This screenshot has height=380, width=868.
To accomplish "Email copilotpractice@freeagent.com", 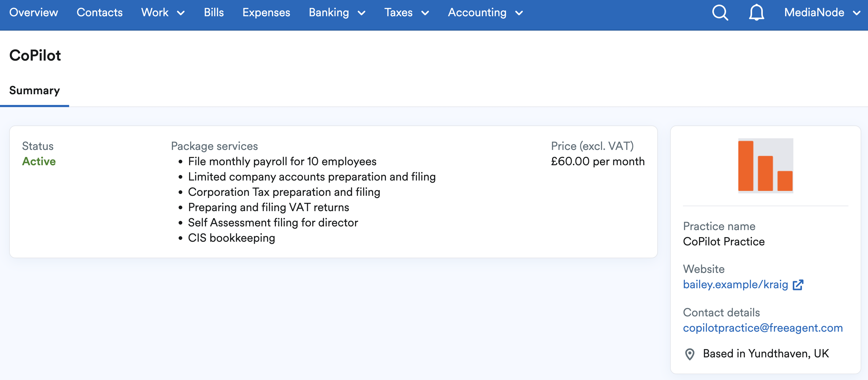I will (x=763, y=328).
